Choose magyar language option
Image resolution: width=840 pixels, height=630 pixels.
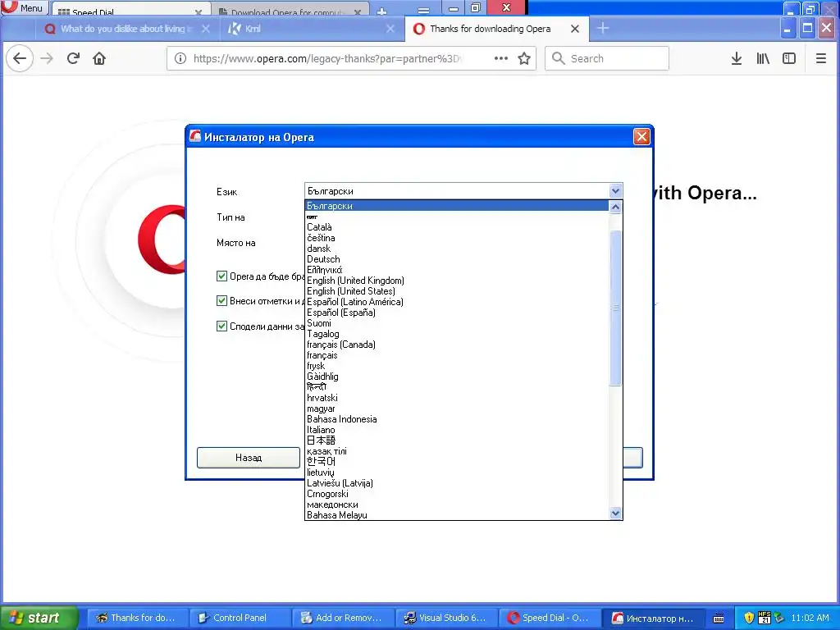tap(457, 409)
